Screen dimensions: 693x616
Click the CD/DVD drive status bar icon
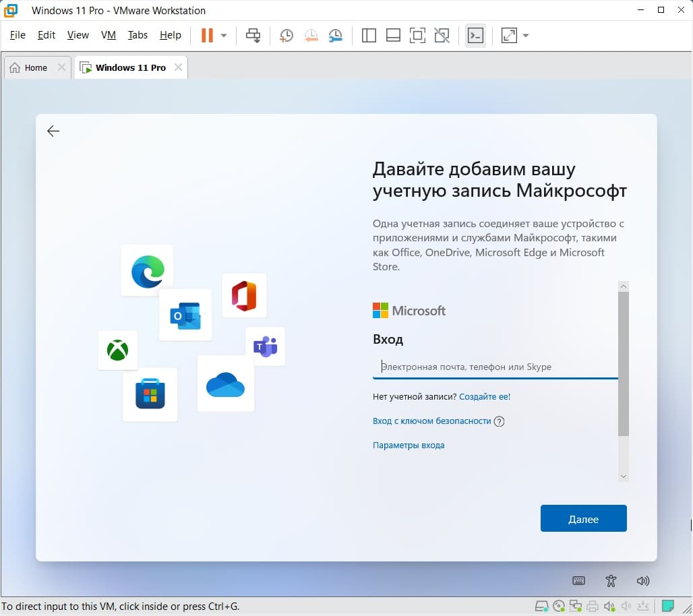tap(559, 606)
